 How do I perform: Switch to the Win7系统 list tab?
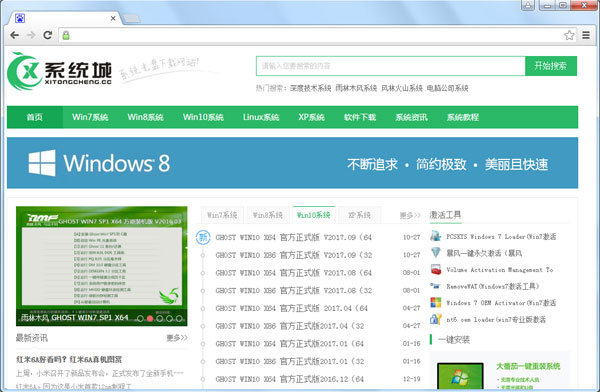click(222, 215)
